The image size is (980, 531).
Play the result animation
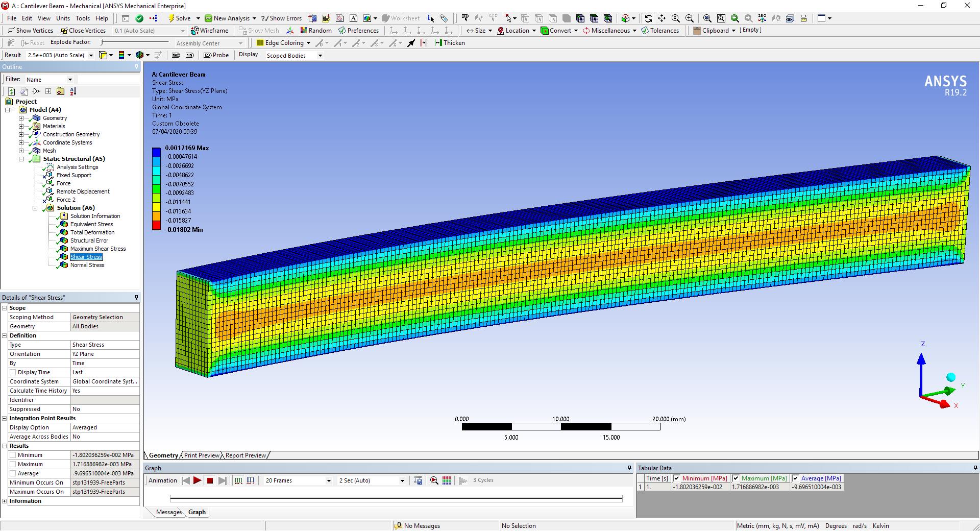(197, 480)
